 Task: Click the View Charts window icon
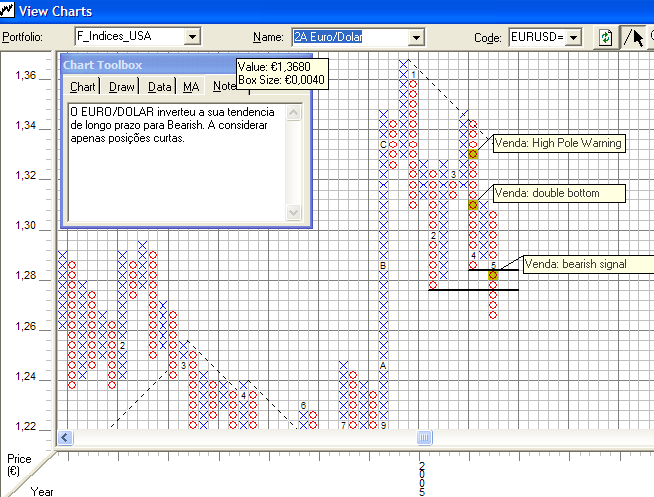tap(9, 11)
